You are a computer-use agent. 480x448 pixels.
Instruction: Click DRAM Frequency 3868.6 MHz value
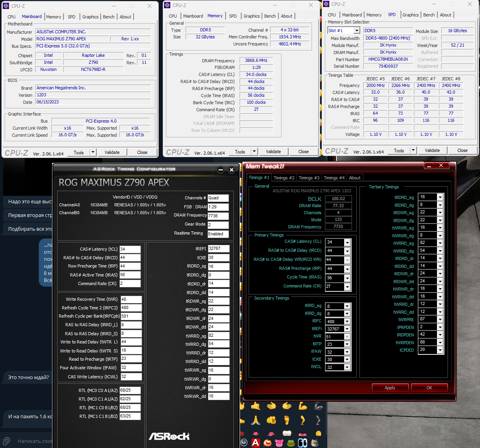coord(256,60)
